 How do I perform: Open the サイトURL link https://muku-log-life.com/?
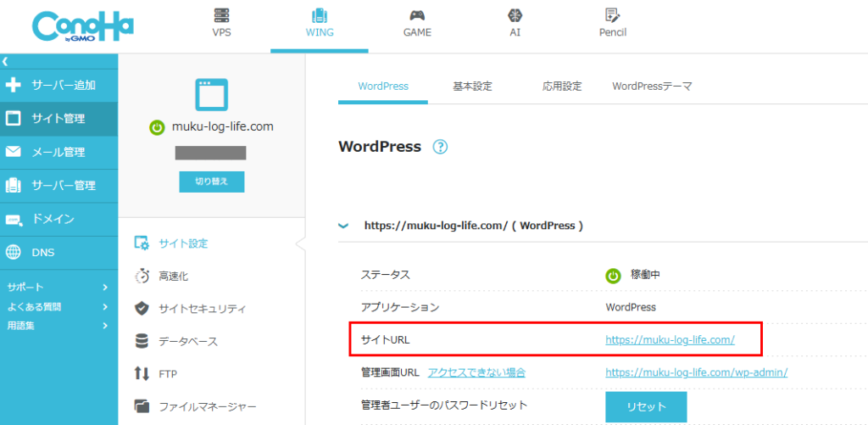(670, 339)
